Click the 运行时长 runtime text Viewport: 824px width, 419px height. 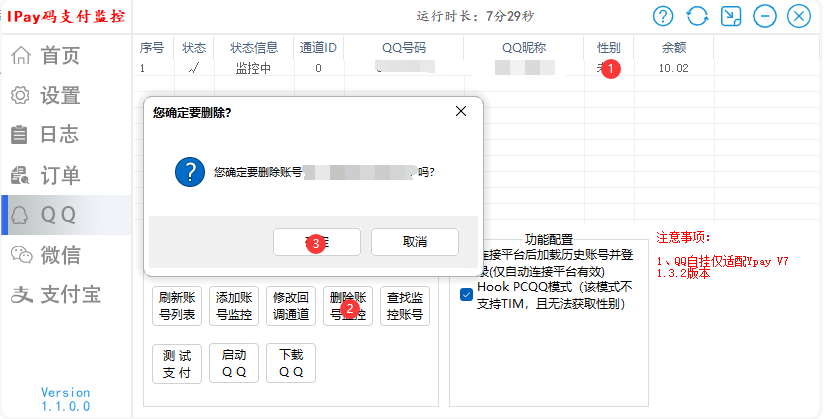(x=475, y=16)
